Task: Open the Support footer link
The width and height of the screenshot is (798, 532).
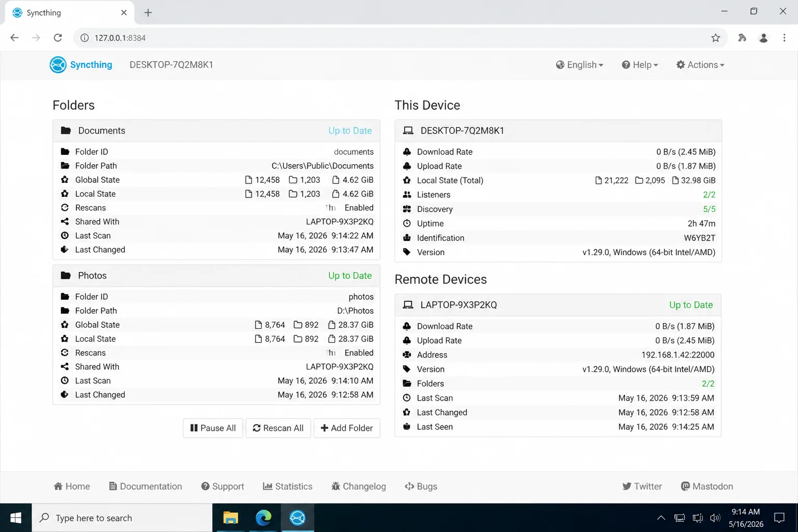Action: tap(222, 486)
